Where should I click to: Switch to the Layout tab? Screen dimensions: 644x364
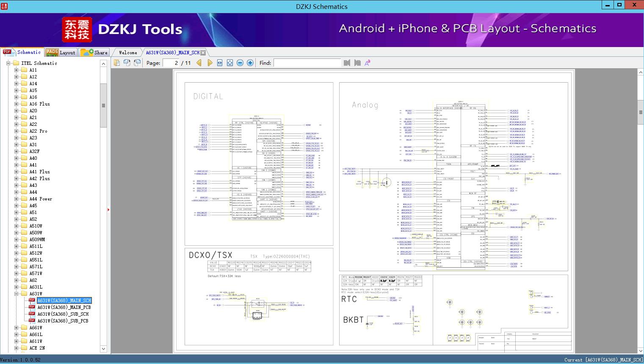click(x=61, y=53)
